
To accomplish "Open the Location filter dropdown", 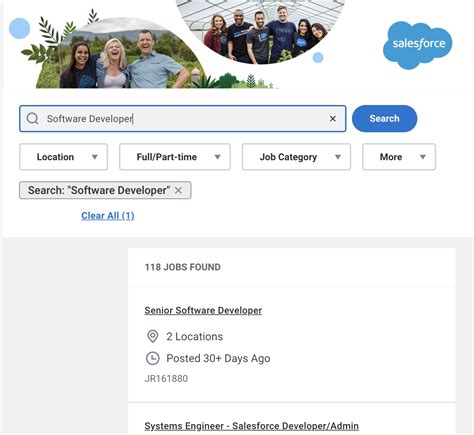I will 64,157.
